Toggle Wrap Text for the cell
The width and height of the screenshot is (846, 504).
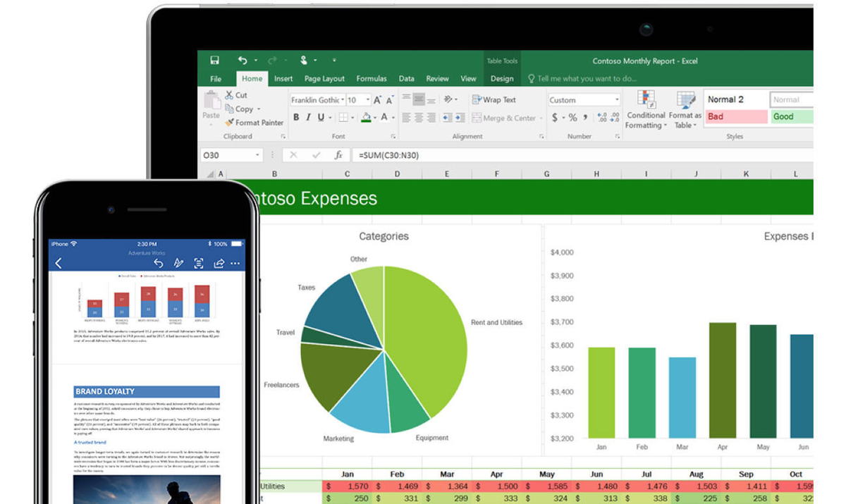[494, 100]
